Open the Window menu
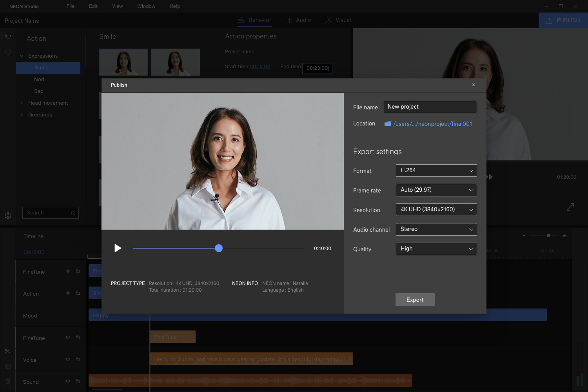This screenshot has width=588, height=392. (x=146, y=6)
